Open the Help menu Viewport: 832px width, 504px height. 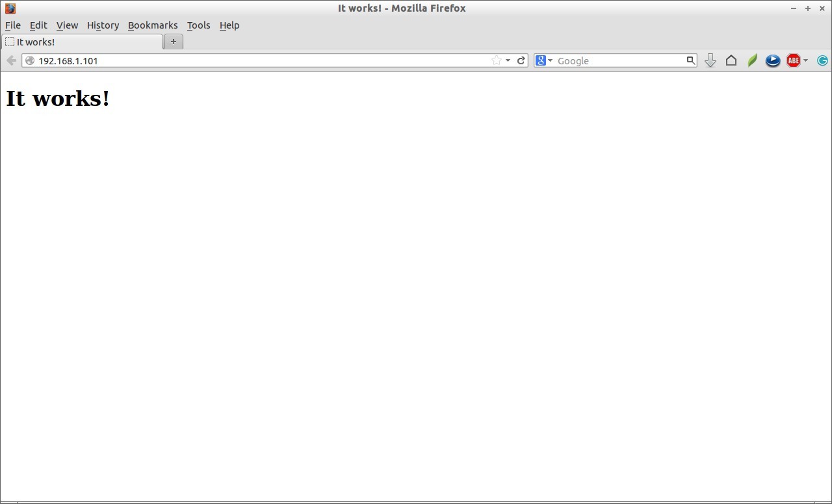229,25
